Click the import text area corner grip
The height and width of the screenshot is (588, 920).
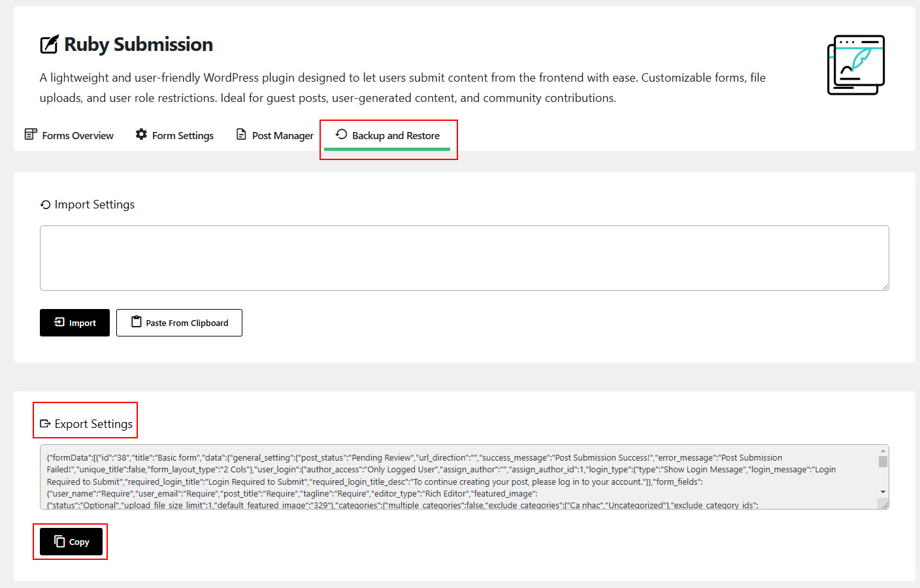[x=885, y=286]
